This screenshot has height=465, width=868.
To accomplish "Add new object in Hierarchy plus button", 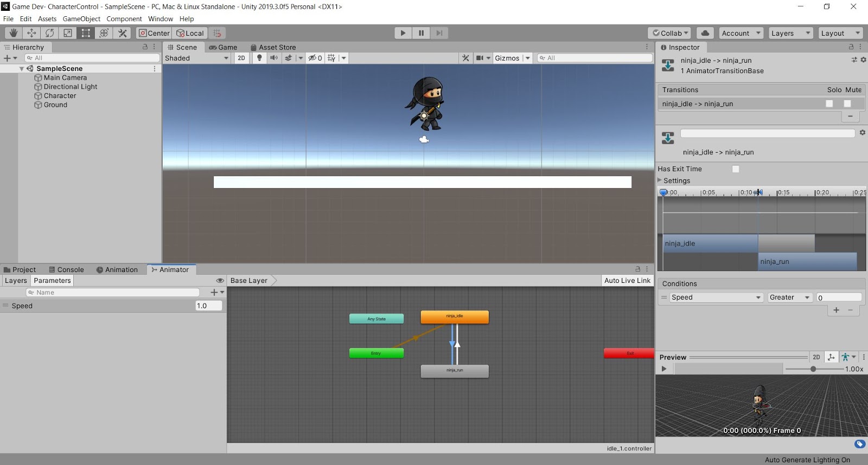I will [10, 58].
